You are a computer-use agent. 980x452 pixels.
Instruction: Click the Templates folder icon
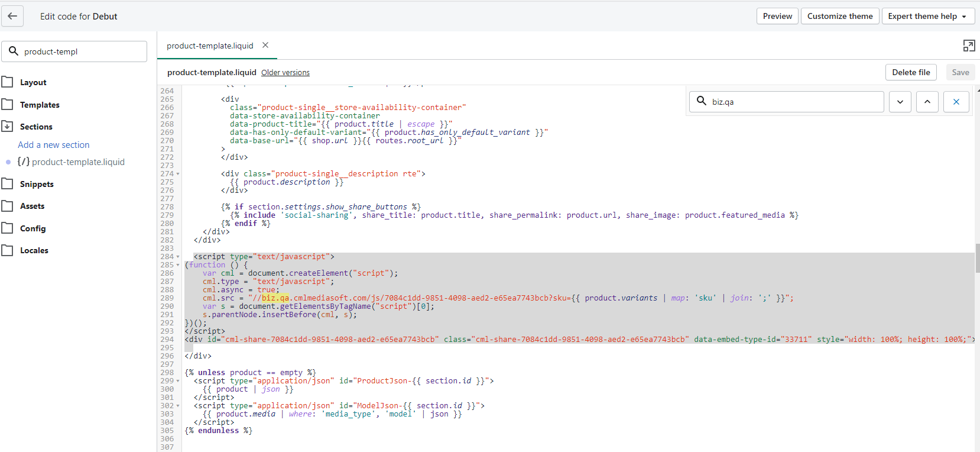tap(7, 104)
